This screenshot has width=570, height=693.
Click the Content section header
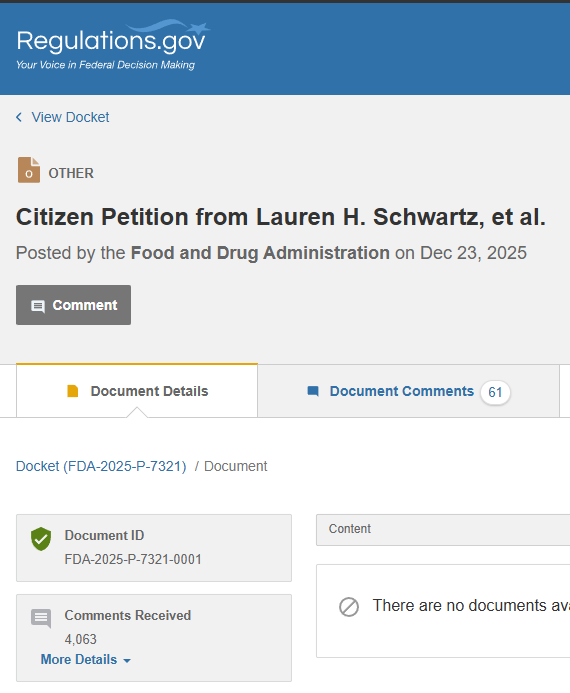click(443, 529)
